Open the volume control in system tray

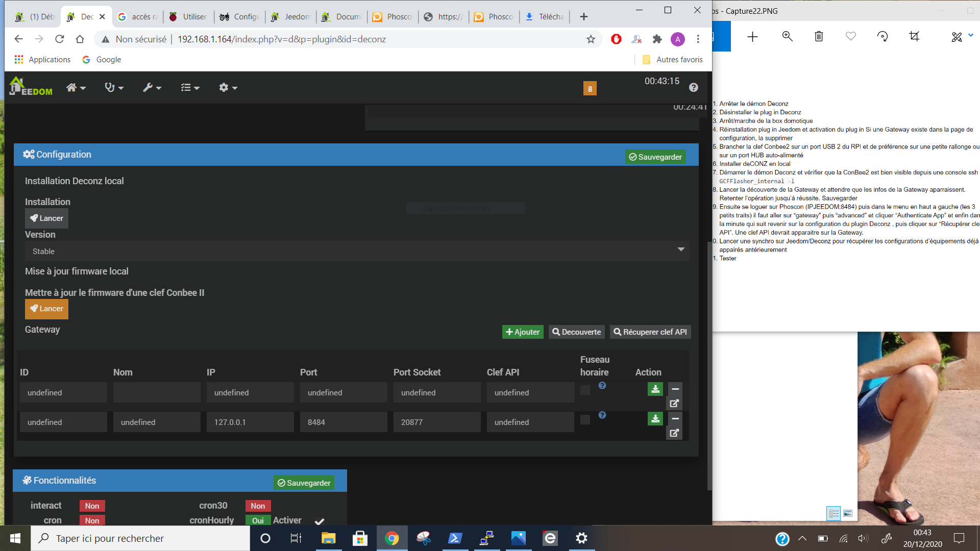click(863, 538)
